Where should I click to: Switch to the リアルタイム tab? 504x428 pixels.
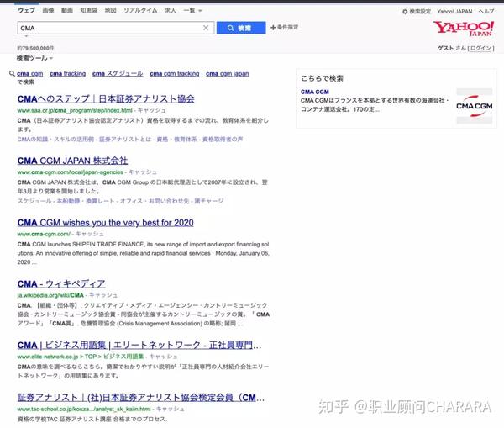(x=140, y=11)
